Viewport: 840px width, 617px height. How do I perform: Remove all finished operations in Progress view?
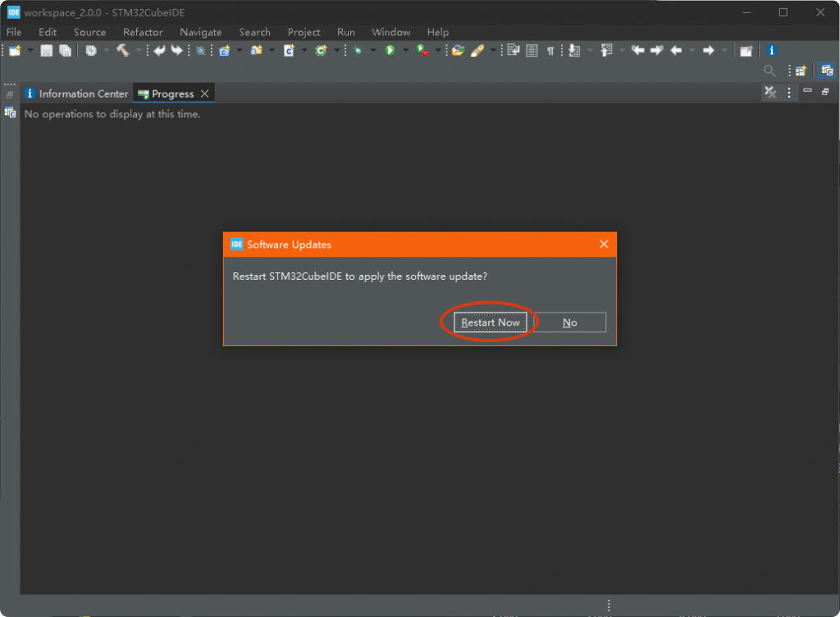click(x=770, y=93)
